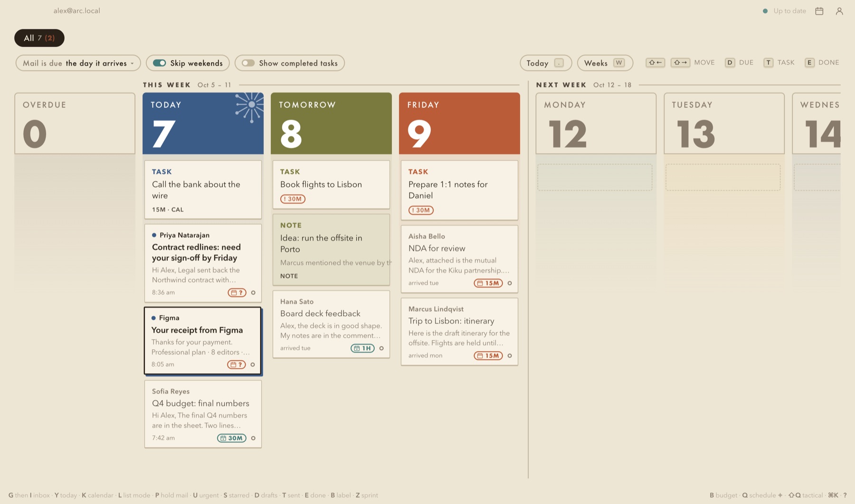The height and width of the screenshot is (504, 855).
Task: Open the user account profile icon
Action: point(839,11)
